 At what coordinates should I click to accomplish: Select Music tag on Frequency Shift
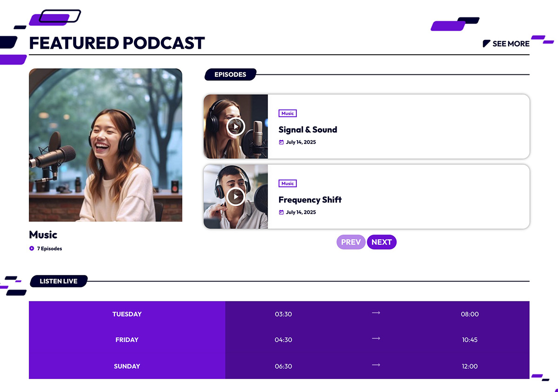pos(287,183)
